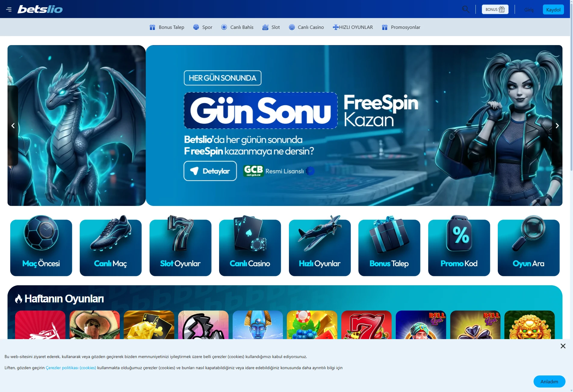Open the fruits and gold bars game thumbnail
The width and height of the screenshot is (573, 392).
coord(312,325)
